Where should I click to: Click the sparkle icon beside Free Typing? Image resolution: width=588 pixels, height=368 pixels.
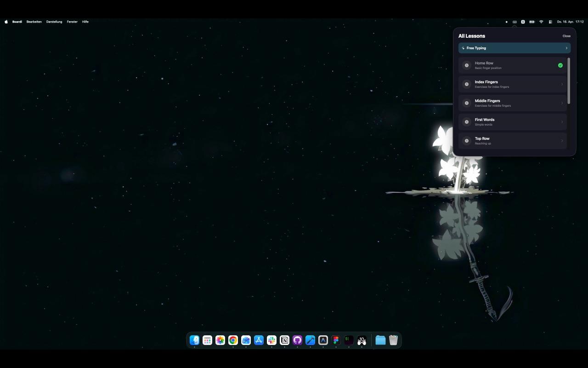[x=463, y=48]
